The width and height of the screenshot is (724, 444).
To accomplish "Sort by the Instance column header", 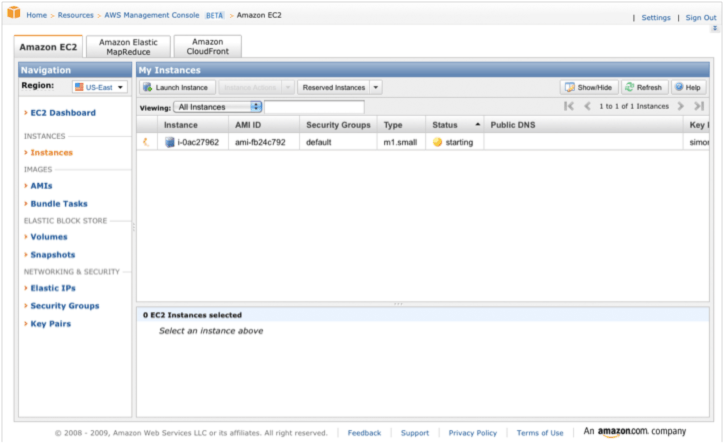I will click(193, 125).
